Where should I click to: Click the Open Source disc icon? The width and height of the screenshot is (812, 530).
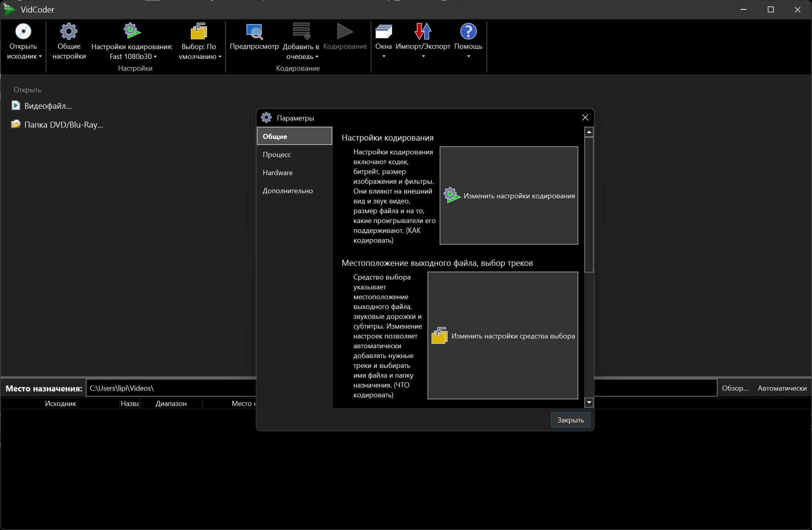[x=23, y=31]
